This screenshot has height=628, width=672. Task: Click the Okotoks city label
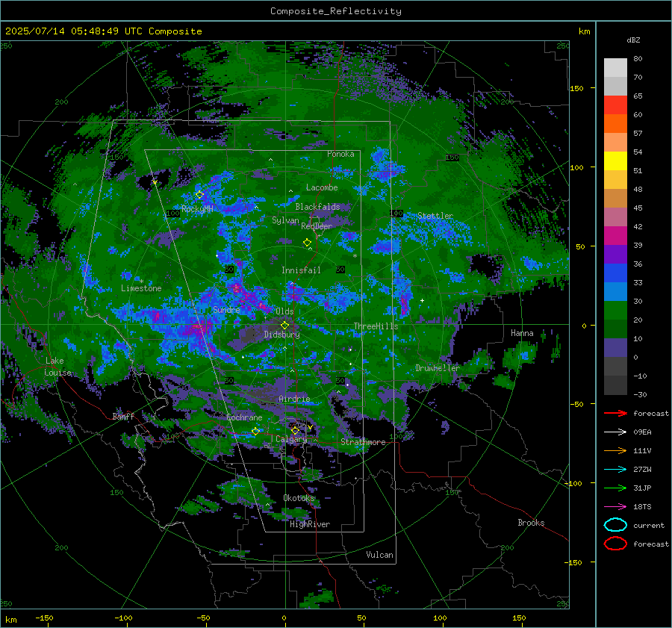click(x=299, y=498)
